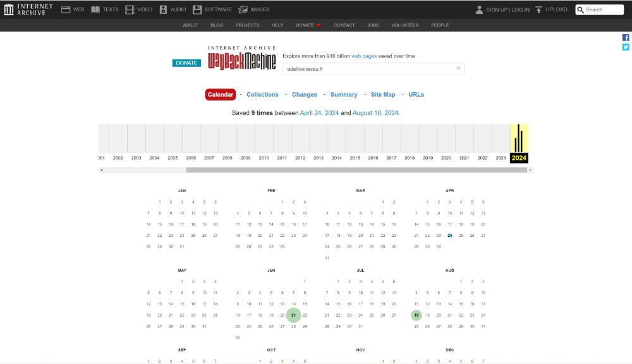Viewport: 632px width, 364px height.
Task: Click the URL input with adelineneveu.fr
Action: (x=374, y=69)
